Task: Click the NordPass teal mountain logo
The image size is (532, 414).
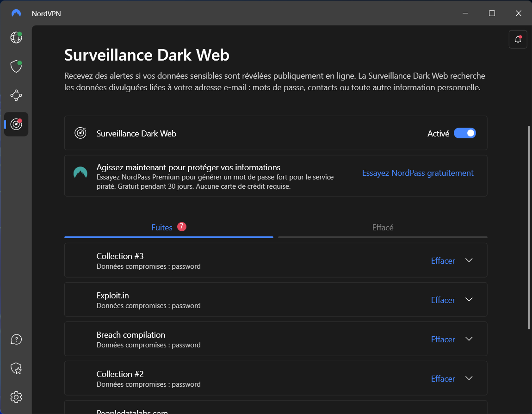Action: click(80, 173)
